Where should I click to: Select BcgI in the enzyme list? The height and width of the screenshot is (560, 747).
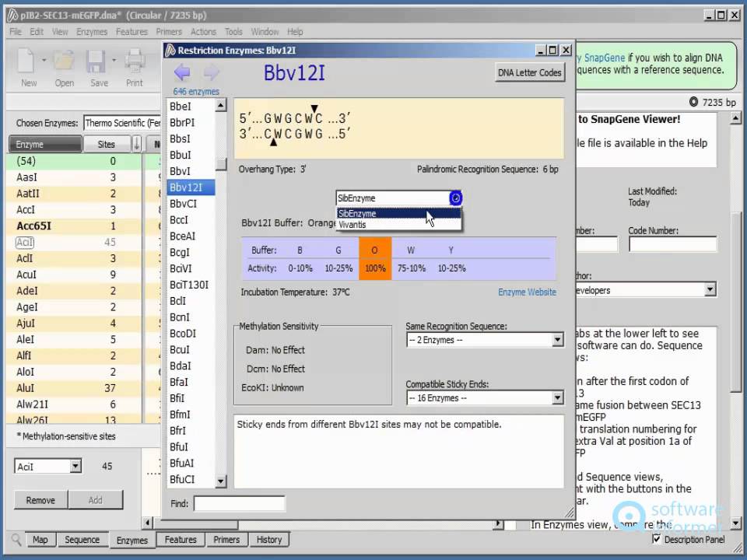(191, 252)
